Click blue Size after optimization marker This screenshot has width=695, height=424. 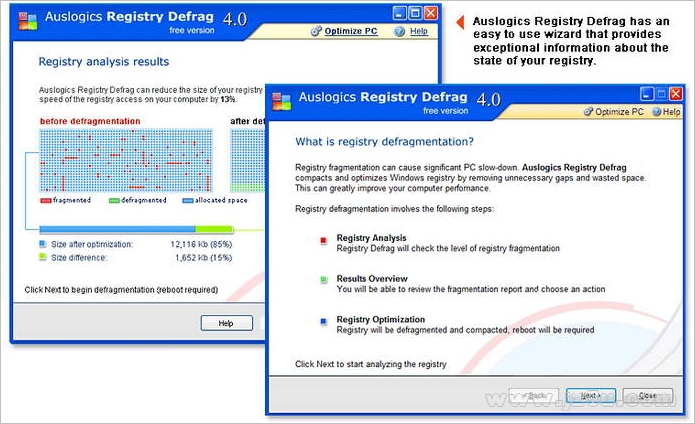43,244
